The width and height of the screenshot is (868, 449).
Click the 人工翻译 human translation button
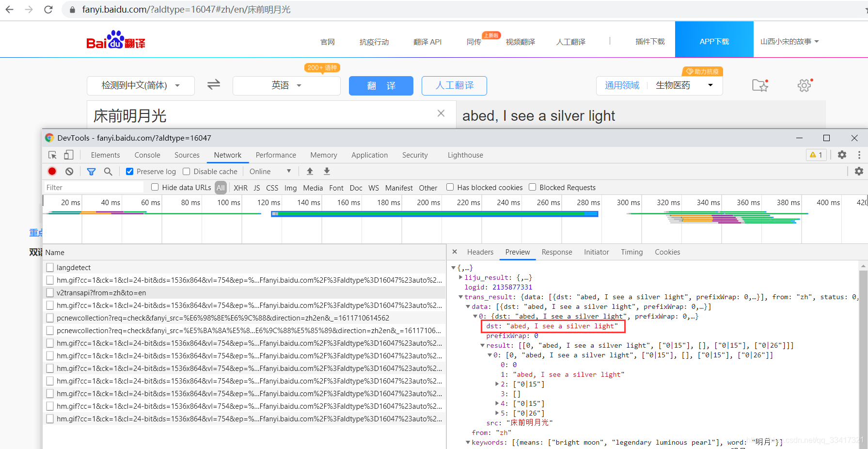pyautogui.click(x=454, y=86)
